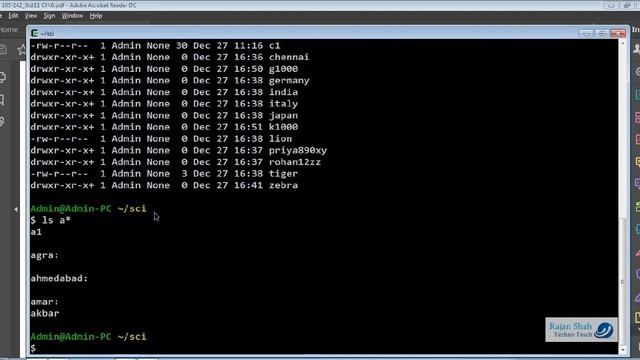640x360 pixels.
Task: Open the attachments paperclip icon in Acrobat sidebar
Action: tap(2, 122)
